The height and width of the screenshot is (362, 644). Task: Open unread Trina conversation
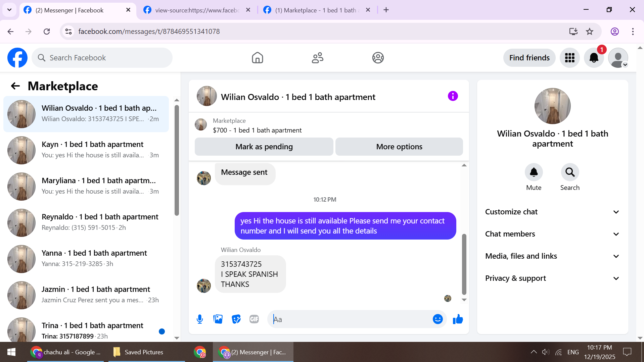point(86,328)
